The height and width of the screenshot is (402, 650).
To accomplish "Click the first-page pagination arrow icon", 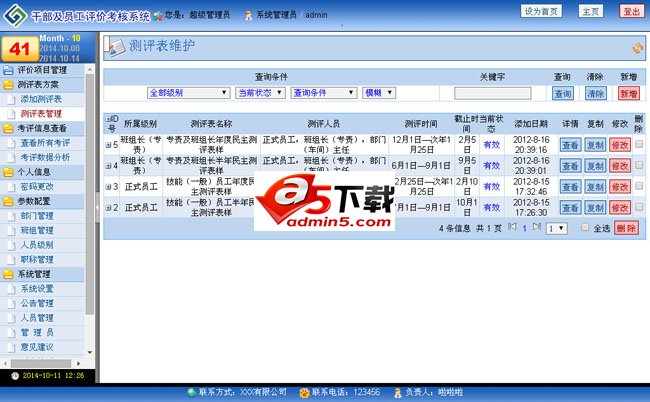I will pyautogui.click(x=512, y=227).
